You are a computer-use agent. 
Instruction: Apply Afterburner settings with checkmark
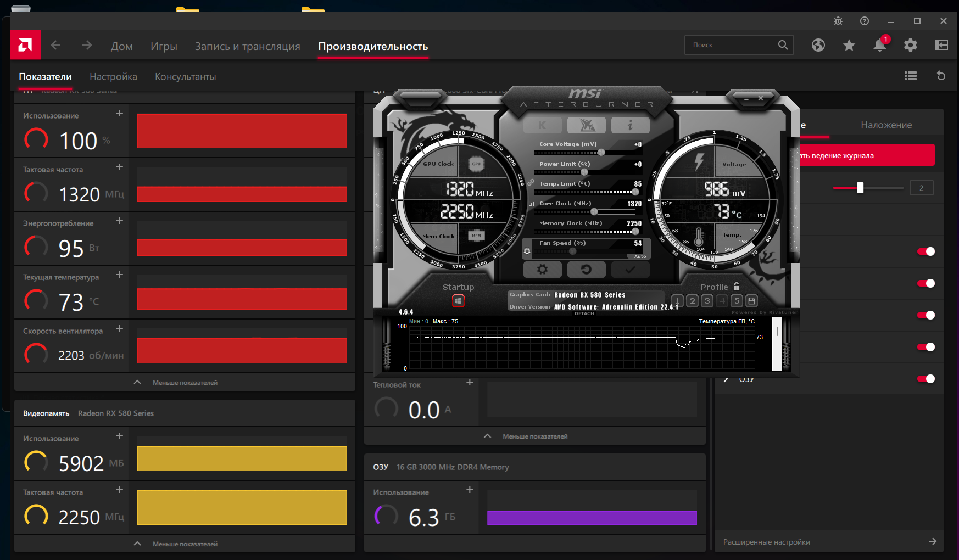[x=631, y=270]
